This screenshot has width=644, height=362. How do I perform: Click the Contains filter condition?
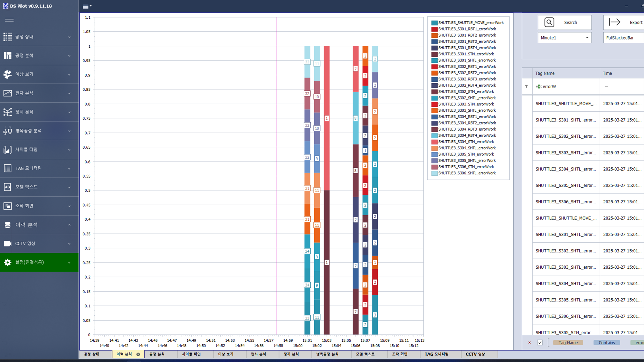tap(607, 343)
